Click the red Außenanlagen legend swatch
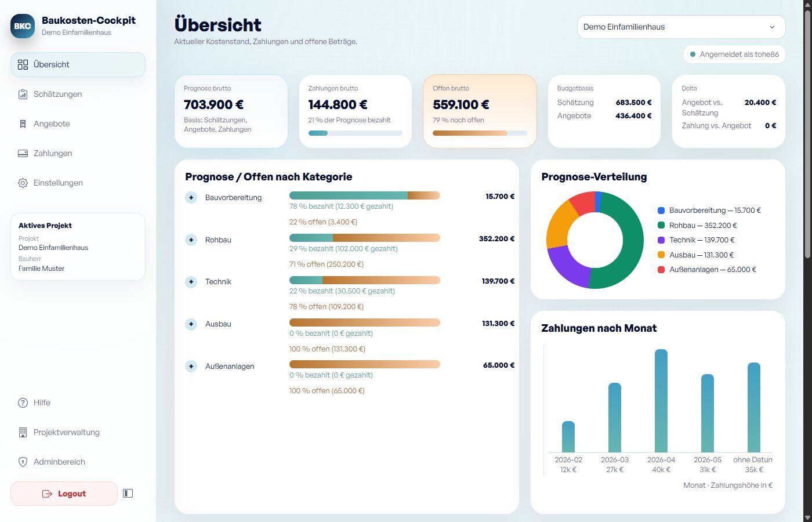 [x=661, y=270]
